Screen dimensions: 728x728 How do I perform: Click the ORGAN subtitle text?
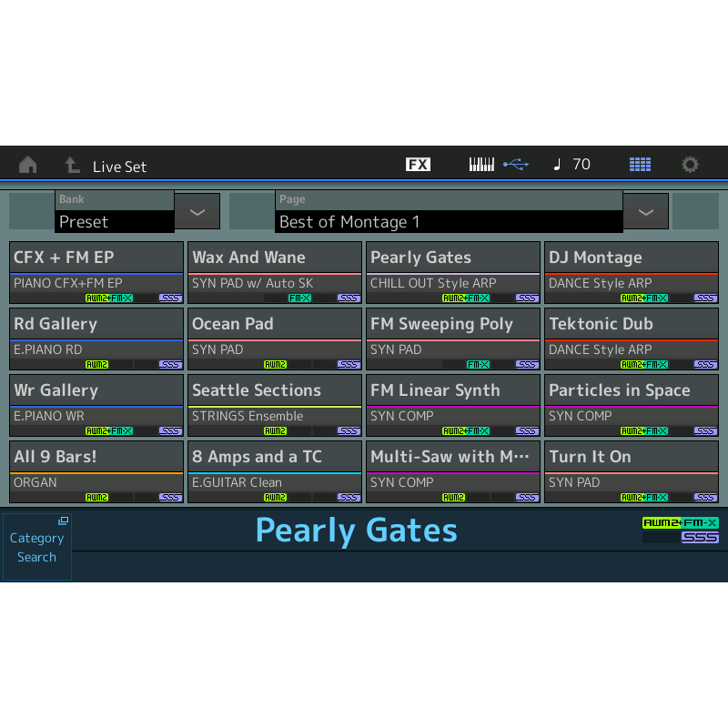coord(35,482)
